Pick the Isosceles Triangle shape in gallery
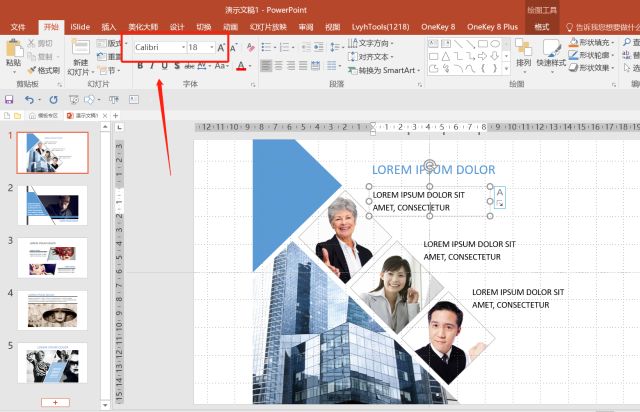Screen dimensions: 640x412 click(446, 56)
